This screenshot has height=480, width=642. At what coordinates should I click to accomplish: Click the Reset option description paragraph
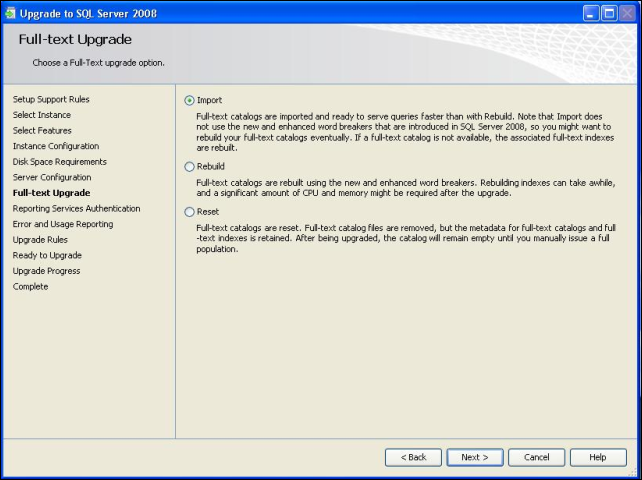pyautogui.click(x=406, y=238)
